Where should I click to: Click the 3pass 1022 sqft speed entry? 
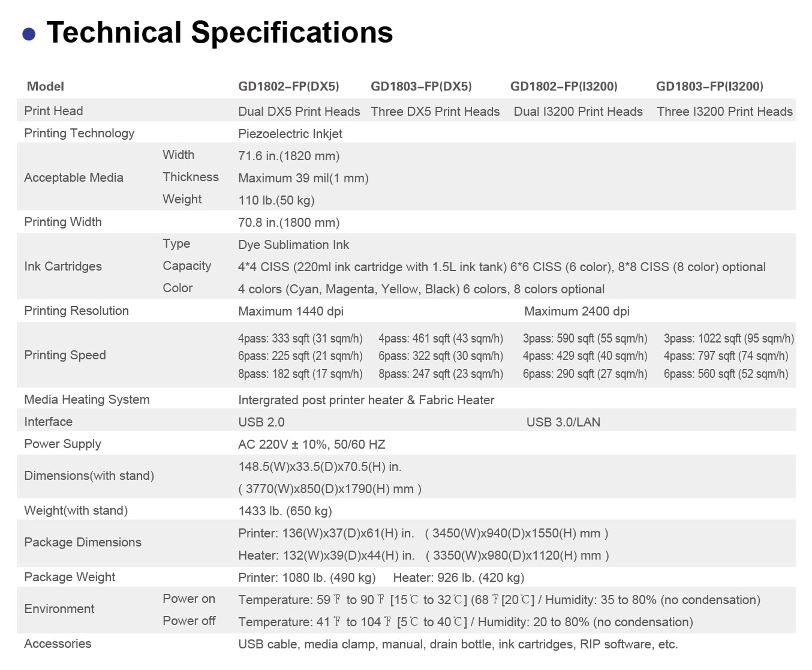click(729, 338)
